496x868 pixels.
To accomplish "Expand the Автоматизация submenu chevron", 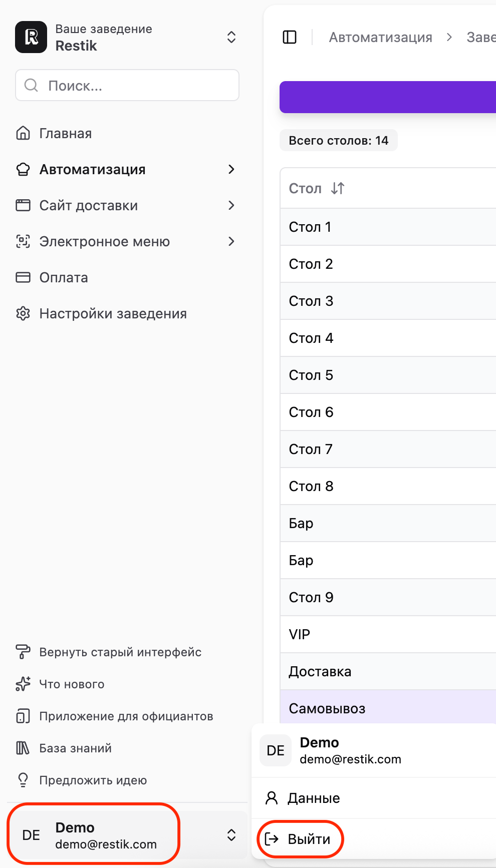I will pyautogui.click(x=231, y=169).
